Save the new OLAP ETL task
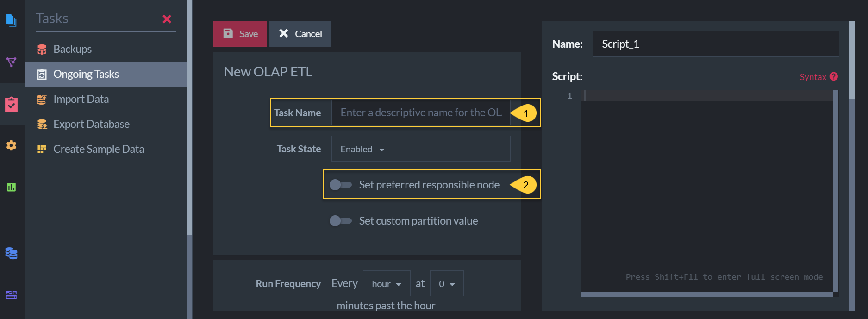Viewport: 868px width, 319px height. point(240,34)
